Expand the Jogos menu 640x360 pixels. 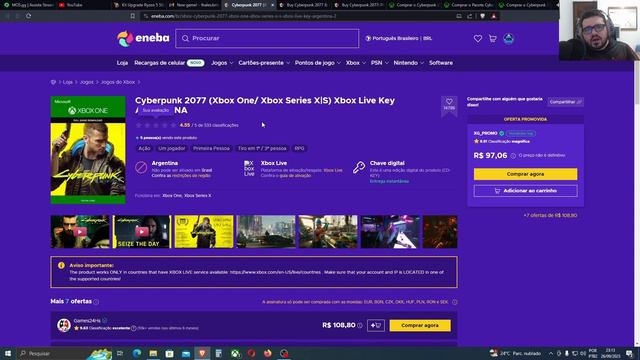click(222, 63)
